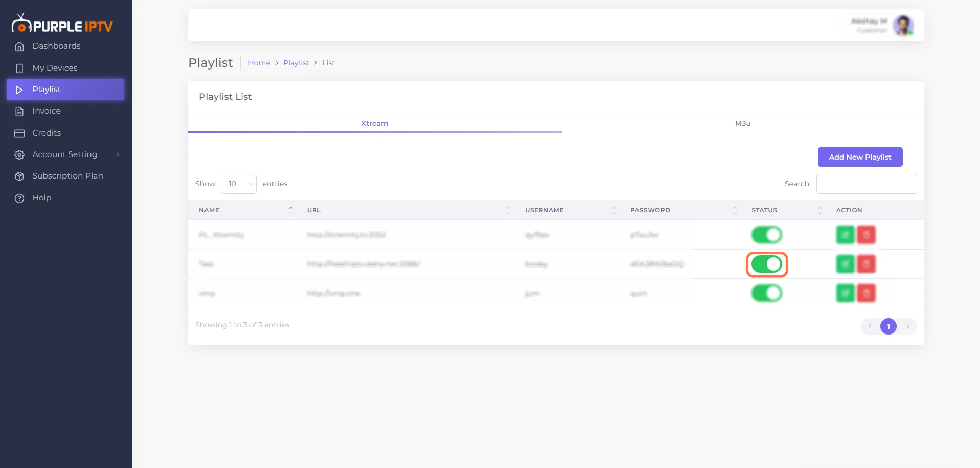Delete the first playlist with red icon
This screenshot has width=980, height=468.
866,235
